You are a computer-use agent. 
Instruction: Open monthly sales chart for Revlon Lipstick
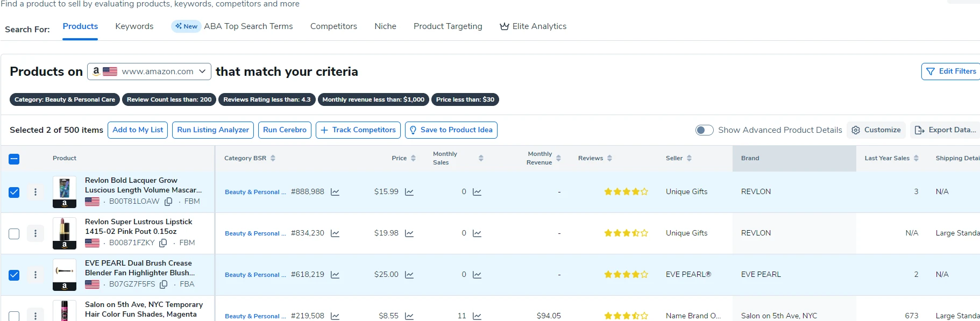pos(477,233)
